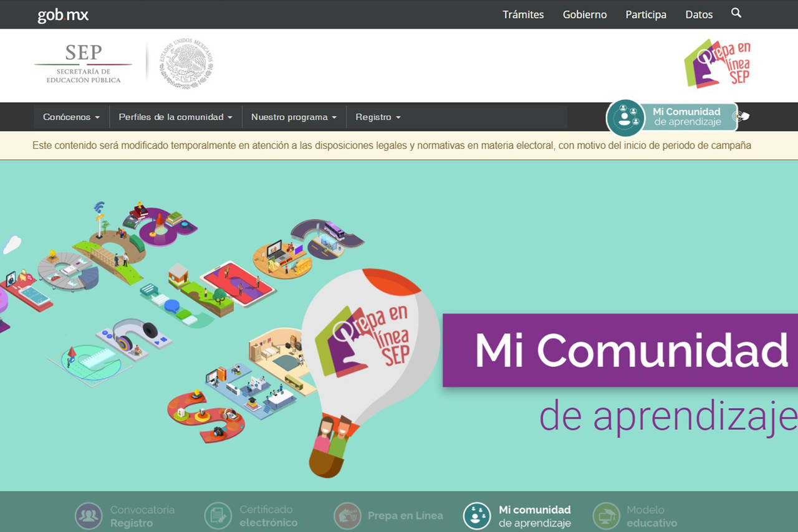Open the Datos link in header
The width and height of the screenshot is (798, 532).
coord(699,15)
